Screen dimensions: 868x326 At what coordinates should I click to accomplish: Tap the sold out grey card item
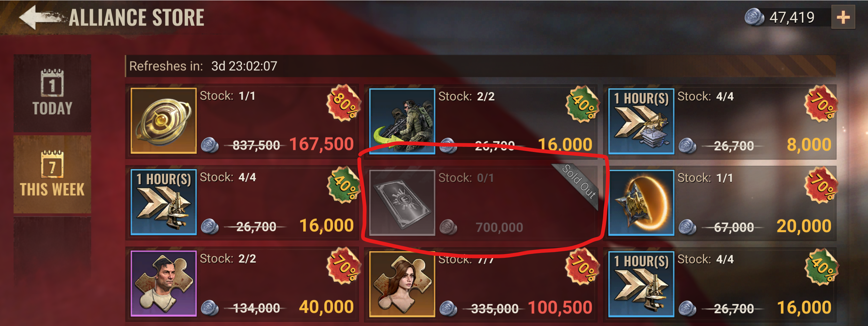(402, 203)
